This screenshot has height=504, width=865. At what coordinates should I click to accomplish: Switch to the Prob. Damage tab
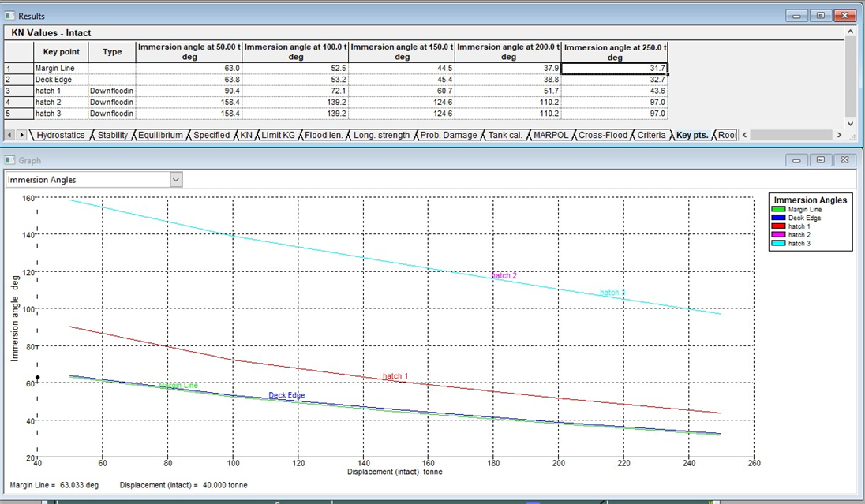tap(448, 135)
